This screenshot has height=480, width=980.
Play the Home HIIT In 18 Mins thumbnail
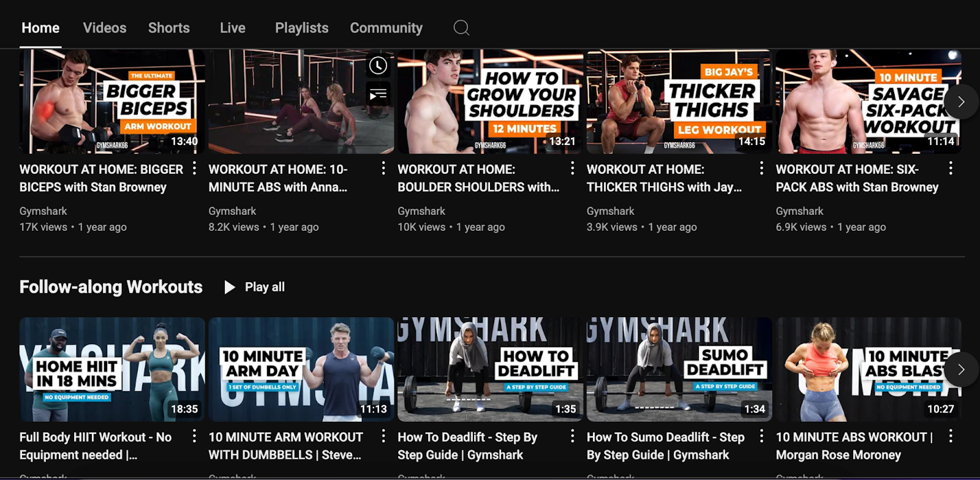point(112,369)
